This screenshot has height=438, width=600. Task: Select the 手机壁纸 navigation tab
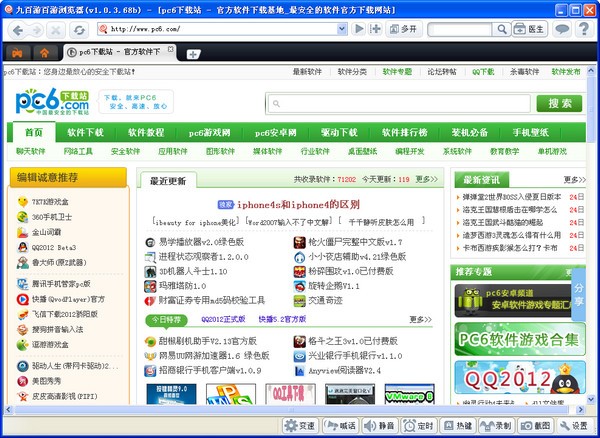tap(530, 132)
